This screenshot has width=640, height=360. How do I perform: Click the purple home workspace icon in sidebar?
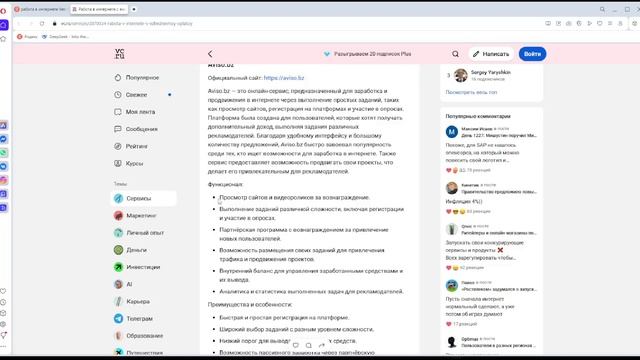[x=3, y=25]
